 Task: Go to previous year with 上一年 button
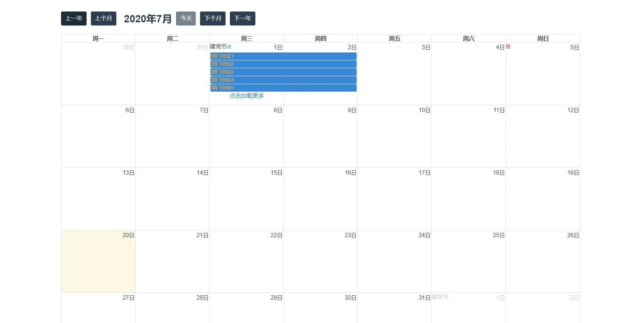coord(74,19)
